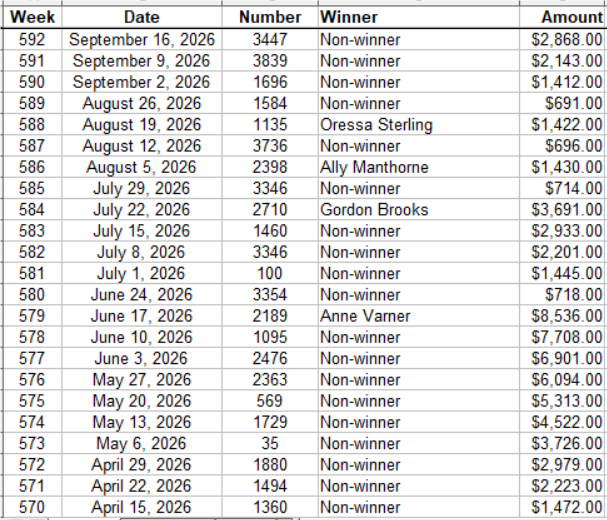607x520 pixels.
Task: Select the Gordon Brooks cell
Action: click(x=419, y=210)
